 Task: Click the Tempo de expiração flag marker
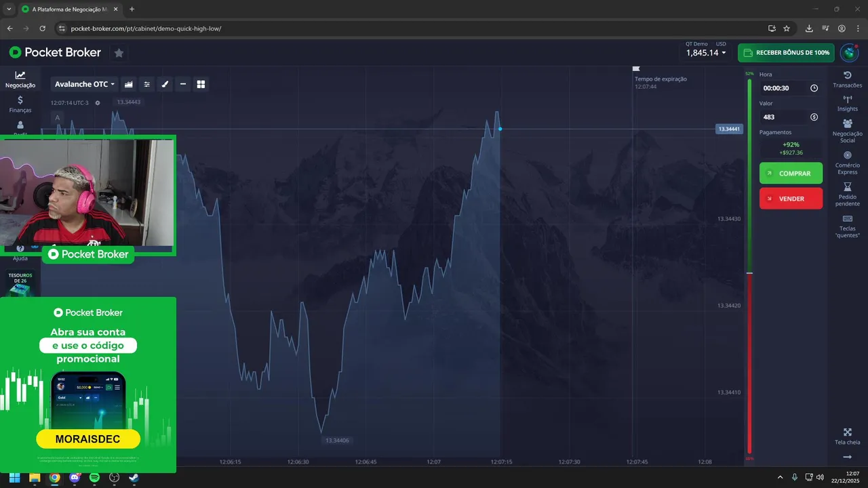click(x=636, y=68)
